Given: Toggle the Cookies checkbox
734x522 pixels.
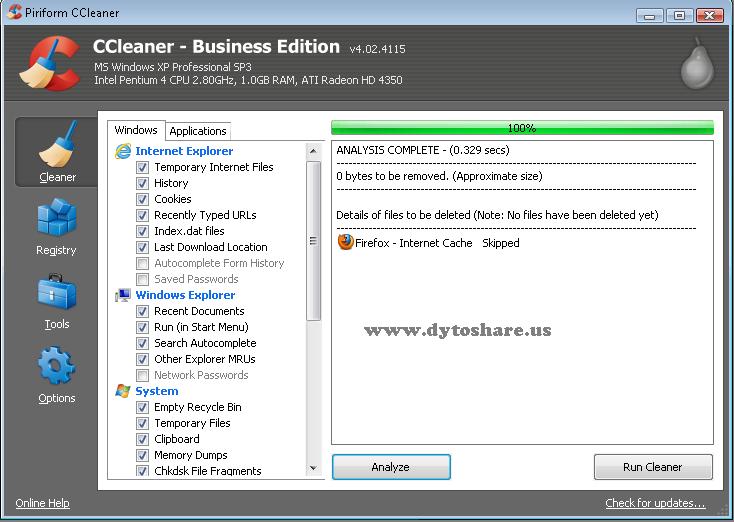Looking at the screenshot, I should pyautogui.click(x=142, y=199).
